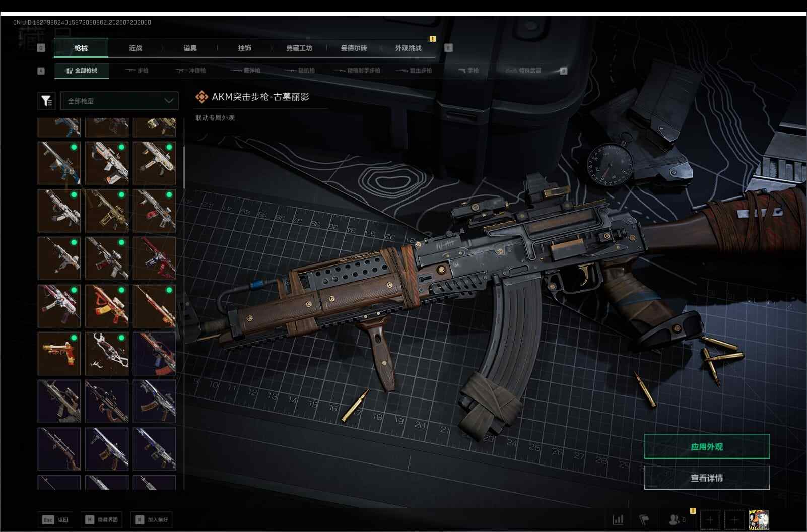Open the weapon skin filter icon
807x532 pixels.
[x=46, y=101]
